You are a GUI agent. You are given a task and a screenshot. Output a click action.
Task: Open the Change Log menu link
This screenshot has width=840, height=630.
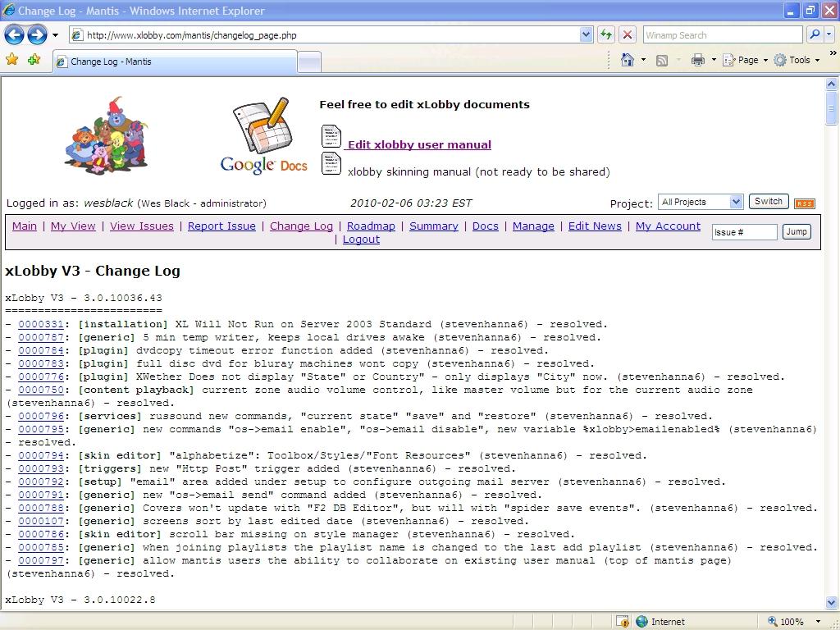[x=302, y=226]
